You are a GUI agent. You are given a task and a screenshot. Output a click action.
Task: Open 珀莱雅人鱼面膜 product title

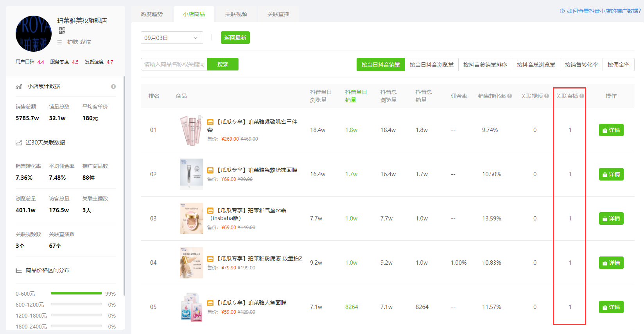[251, 303]
